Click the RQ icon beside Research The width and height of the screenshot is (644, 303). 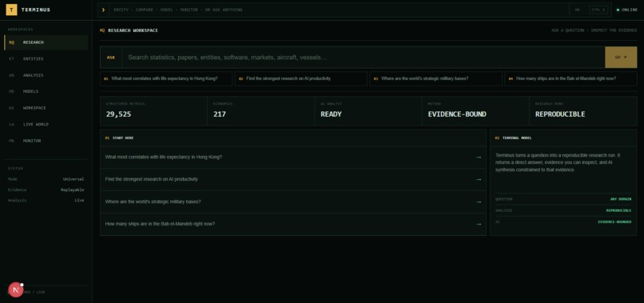pyautogui.click(x=11, y=42)
